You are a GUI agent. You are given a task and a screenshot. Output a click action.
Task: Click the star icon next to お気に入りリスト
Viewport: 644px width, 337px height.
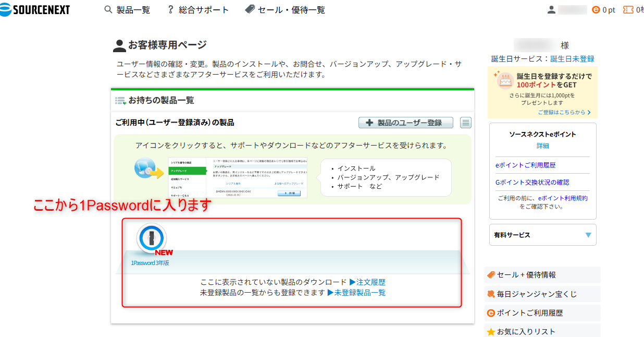tap(491, 331)
